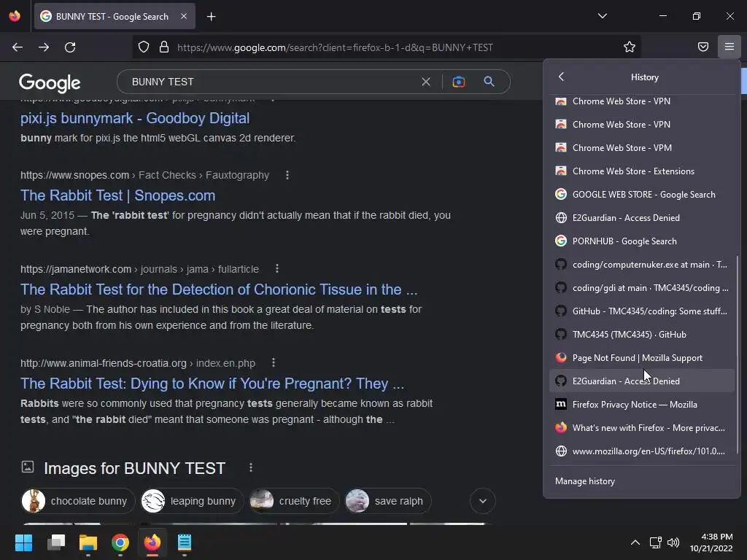Viewport: 747px width, 560px height.
Task: Open options dots beside animal-friends-croatia.org result
Action: pyautogui.click(x=273, y=363)
